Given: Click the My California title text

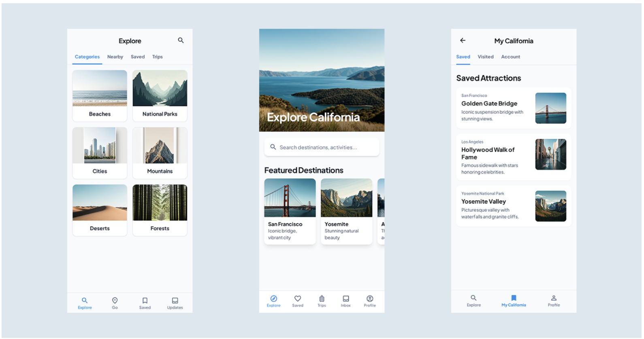Looking at the screenshot, I should 514,41.
